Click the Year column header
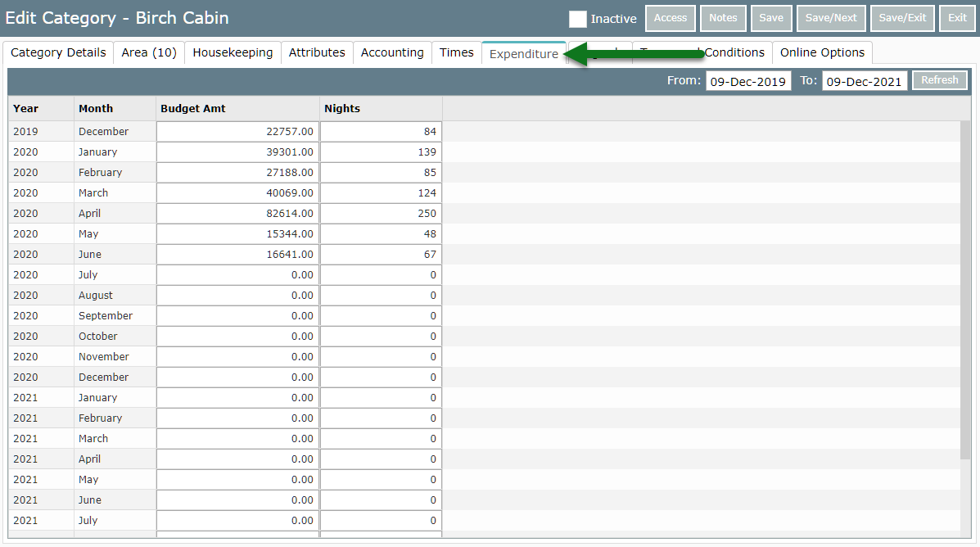 pos(41,108)
